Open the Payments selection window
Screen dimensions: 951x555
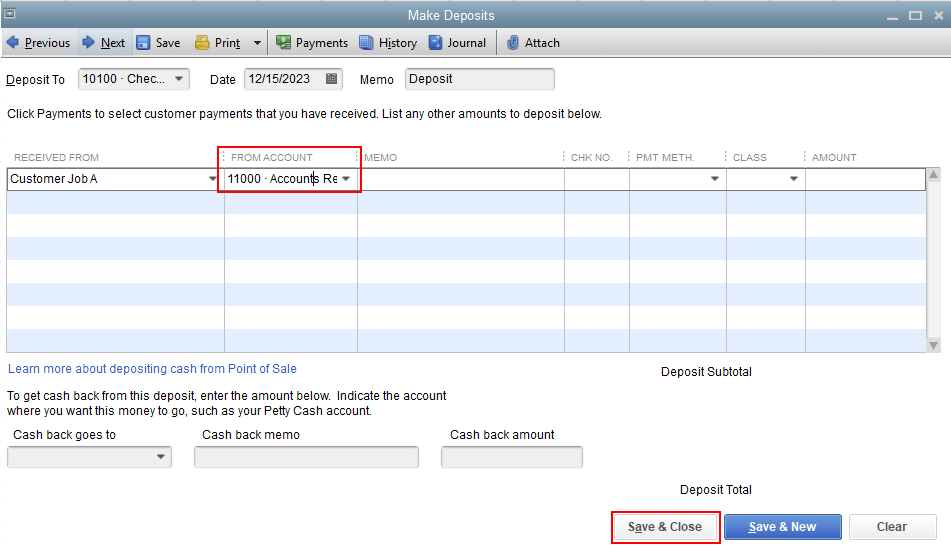click(x=312, y=42)
